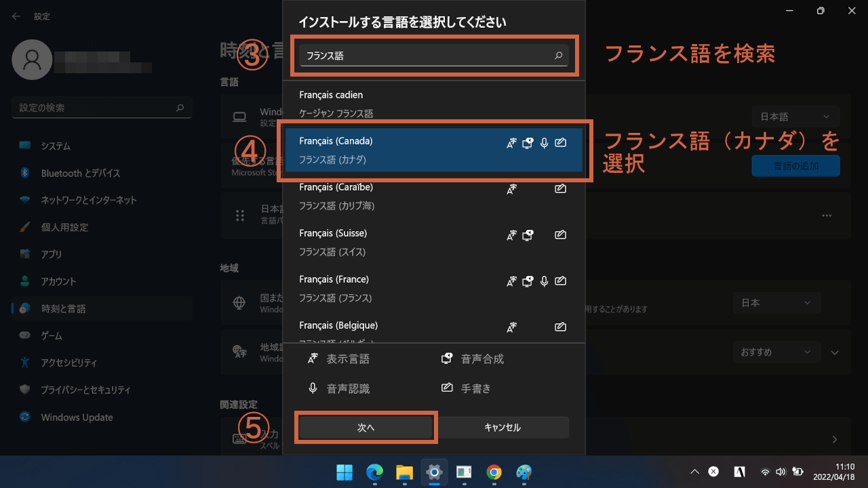Click handwriting icon on Français (Caraïbe) row
Viewport: 868px width, 488px height.
560,189
